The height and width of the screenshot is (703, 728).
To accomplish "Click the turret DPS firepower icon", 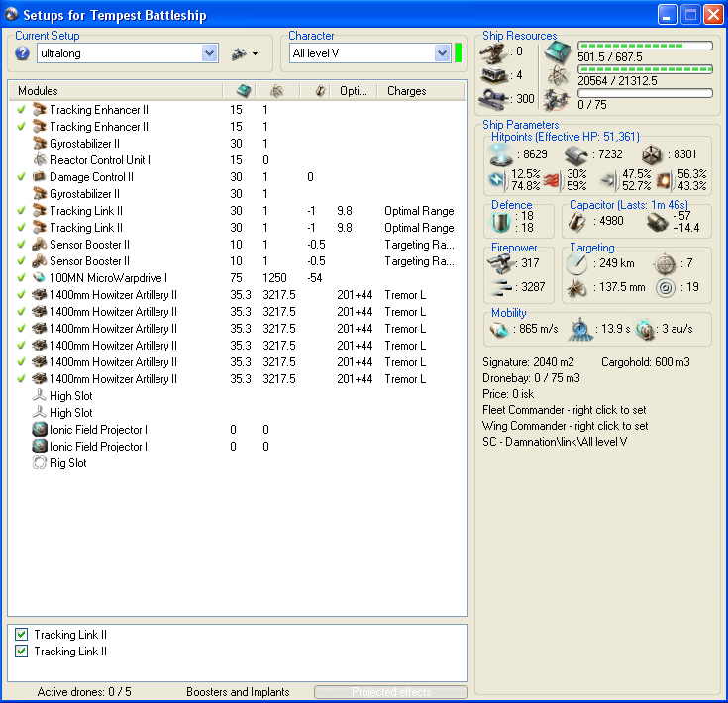I will click(499, 264).
